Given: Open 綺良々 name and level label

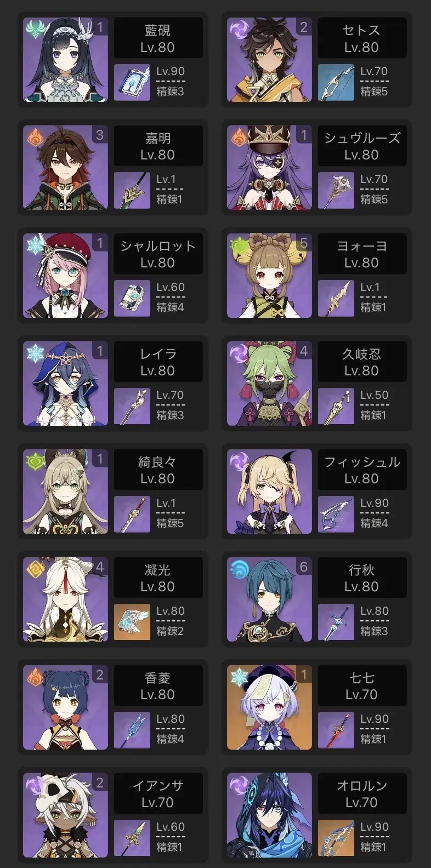Looking at the screenshot, I should (x=158, y=470).
